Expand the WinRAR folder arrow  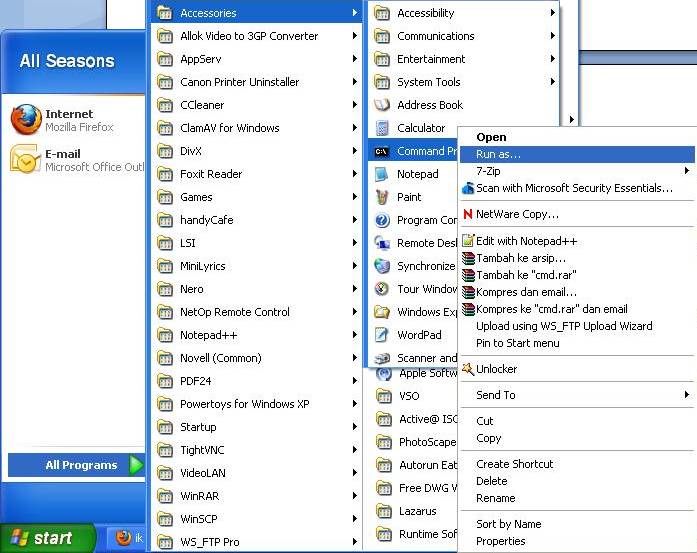tap(355, 496)
